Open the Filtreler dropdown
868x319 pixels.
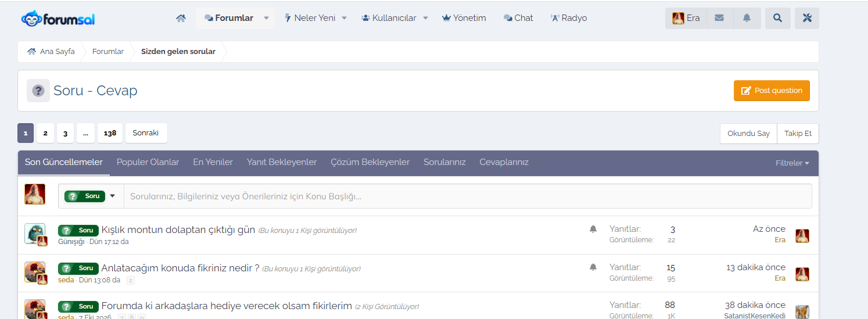pyautogui.click(x=792, y=163)
